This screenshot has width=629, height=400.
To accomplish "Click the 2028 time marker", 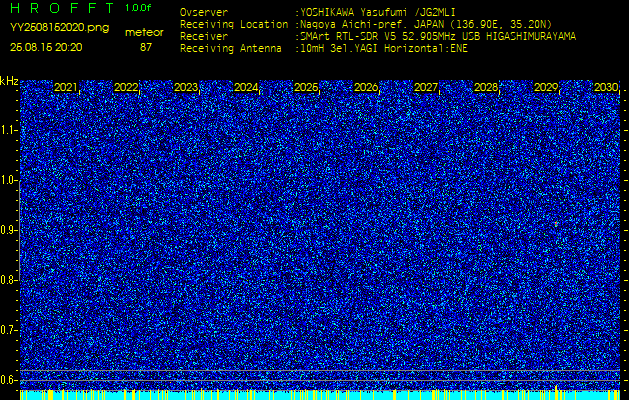I will point(486,87).
